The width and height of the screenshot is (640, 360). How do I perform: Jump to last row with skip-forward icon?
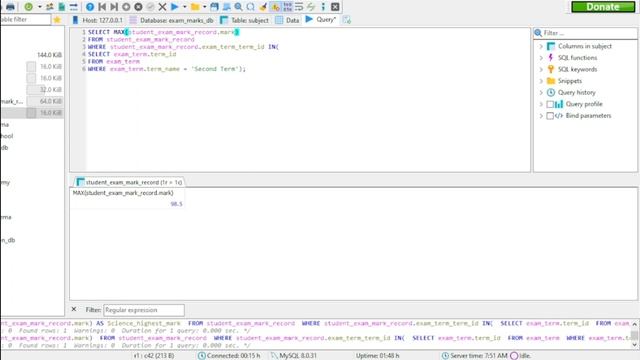click(114, 7)
